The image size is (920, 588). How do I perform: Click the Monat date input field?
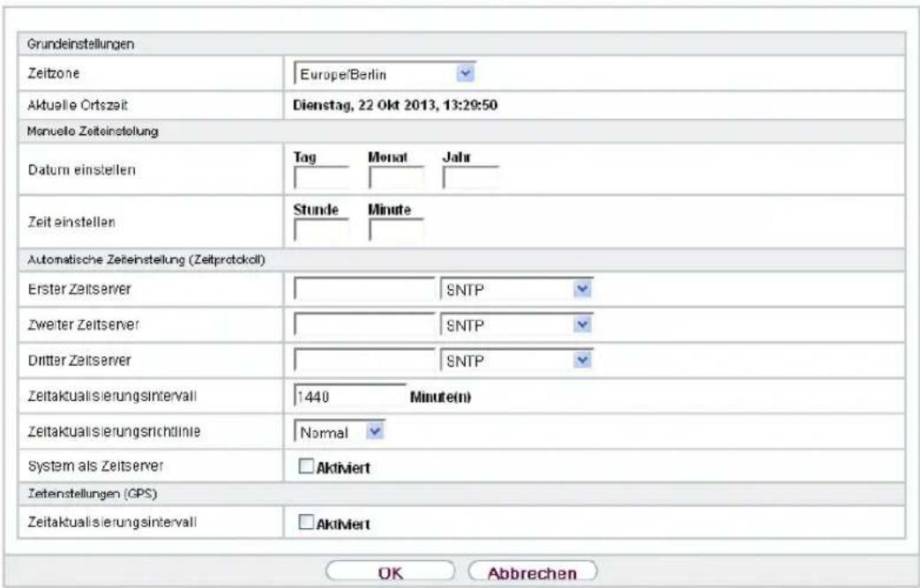pyautogui.click(x=396, y=177)
